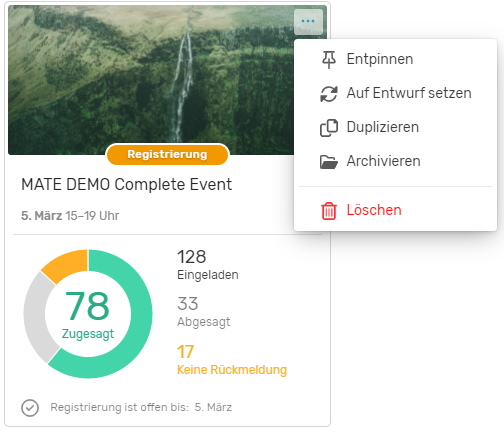
Task: Click the 17 Keine Rückmeldung statistic
Action: (232, 360)
